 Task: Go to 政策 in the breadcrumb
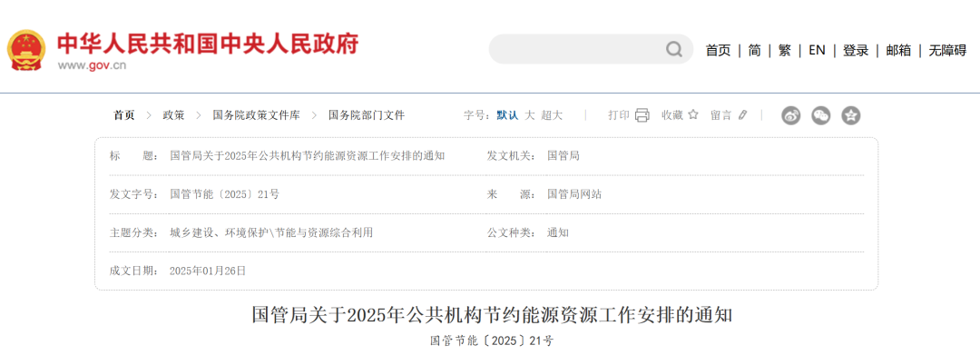pyautogui.click(x=173, y=115)
